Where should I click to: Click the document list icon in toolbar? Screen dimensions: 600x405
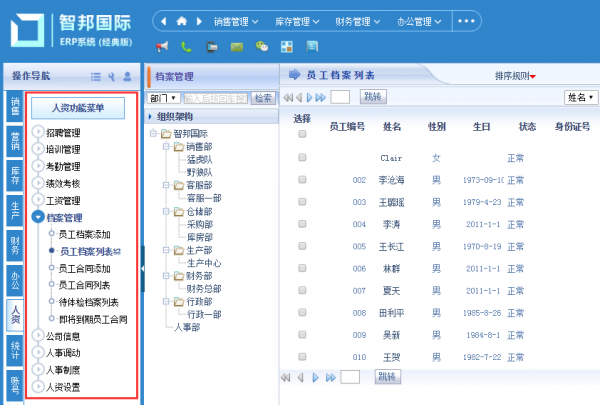point(312,47)
